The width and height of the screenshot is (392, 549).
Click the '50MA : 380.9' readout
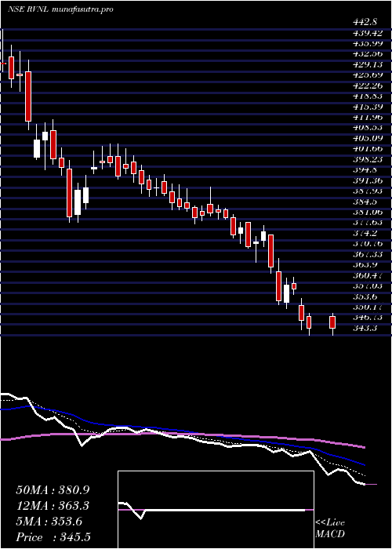point(53,490)
